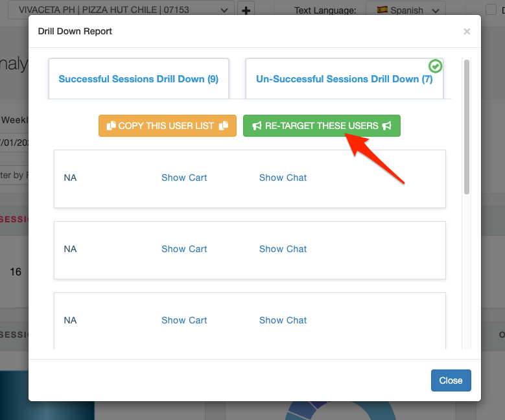The height and width of the screenshot is (420, 505).
Task: Click the plus icon beside store selector
Action: [x=246, y=10]
